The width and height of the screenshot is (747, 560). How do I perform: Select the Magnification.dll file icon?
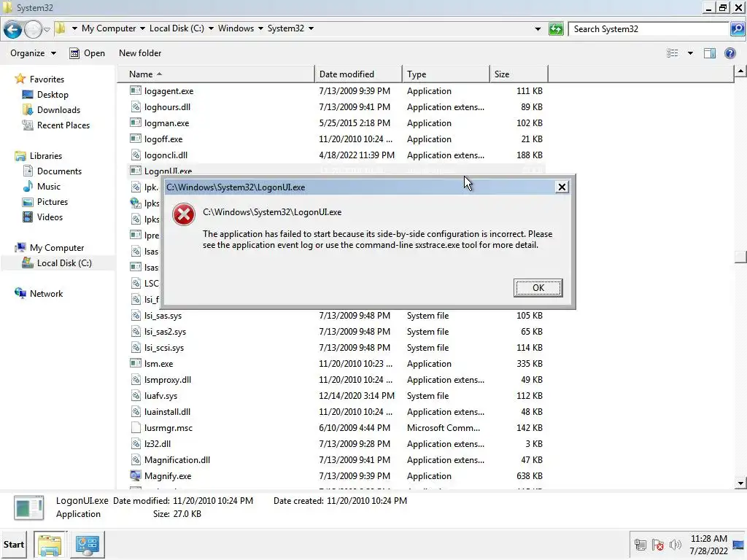click(135, 459)
